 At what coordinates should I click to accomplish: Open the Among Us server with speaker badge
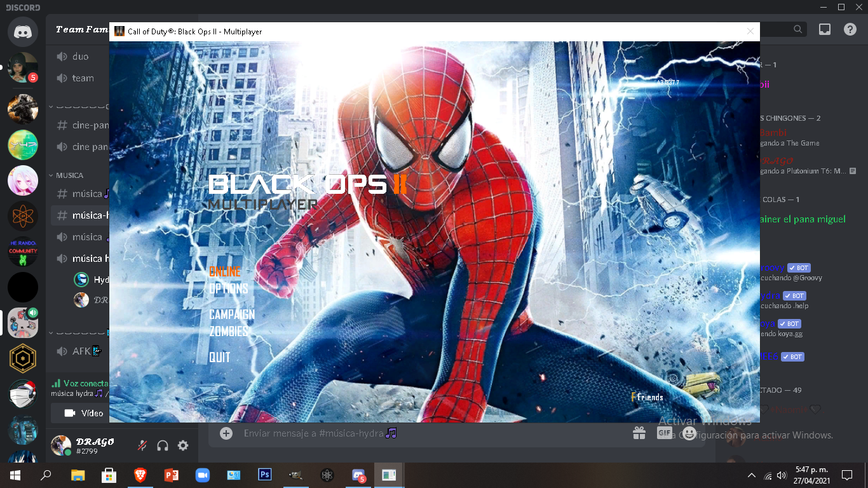23,323
